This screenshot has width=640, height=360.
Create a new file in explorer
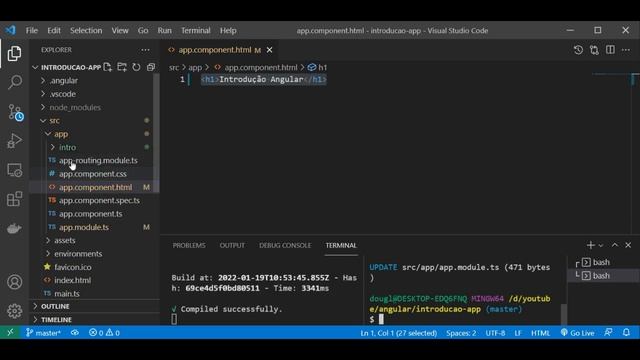[107, 67]
